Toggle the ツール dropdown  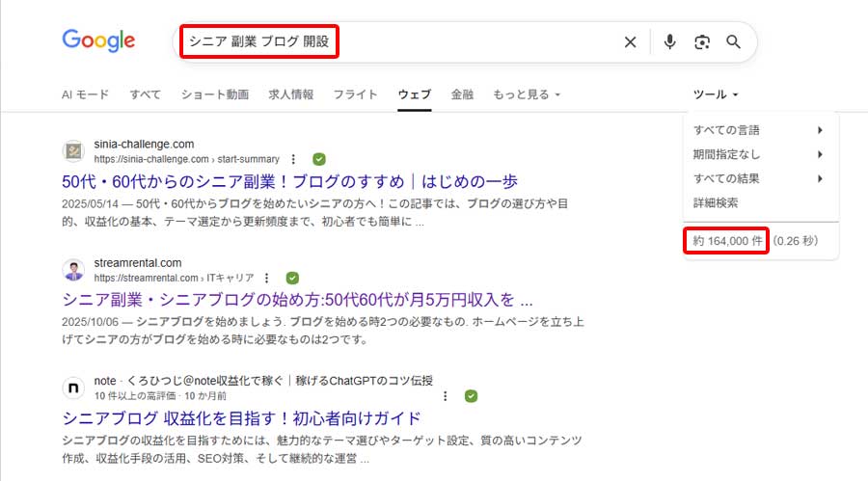[x=716, y=94]
